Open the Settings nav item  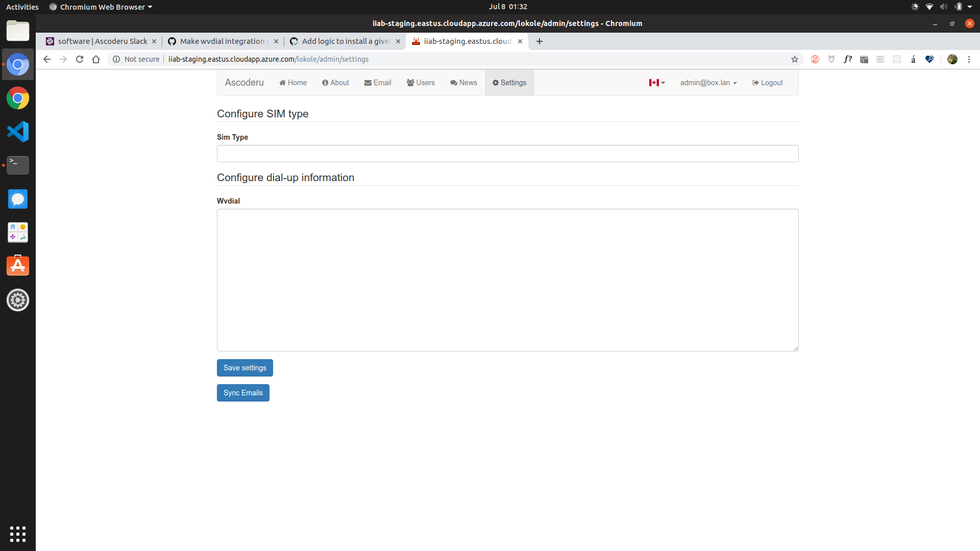point(509,83)
